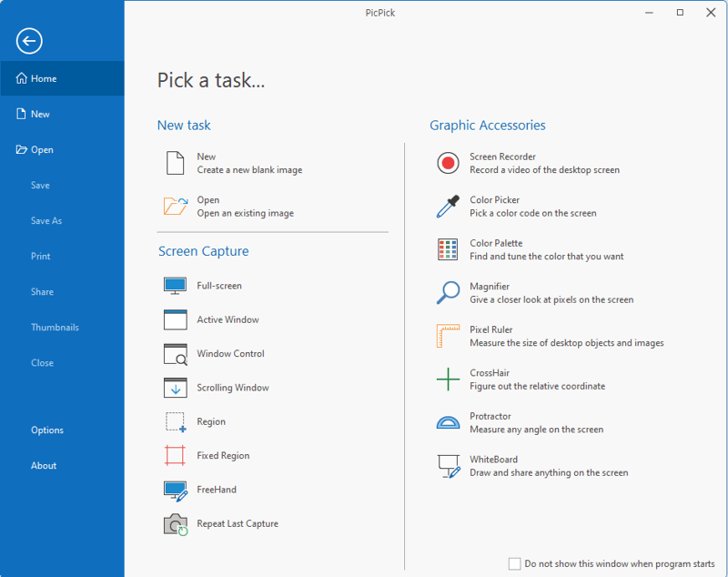Select the Home menu item
The width and height of the screenshot is (728, 577).
pos(62,78)
